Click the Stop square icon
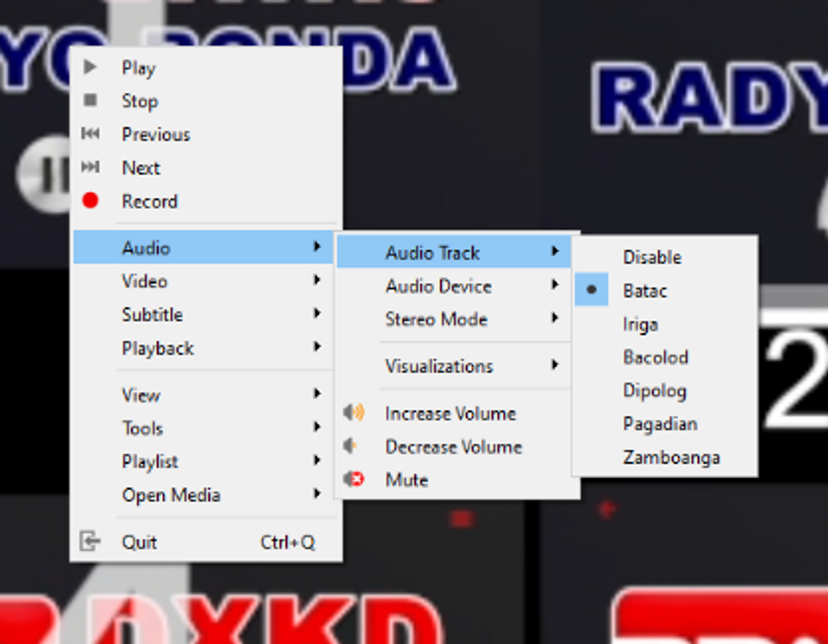 (x=90, y=100)
